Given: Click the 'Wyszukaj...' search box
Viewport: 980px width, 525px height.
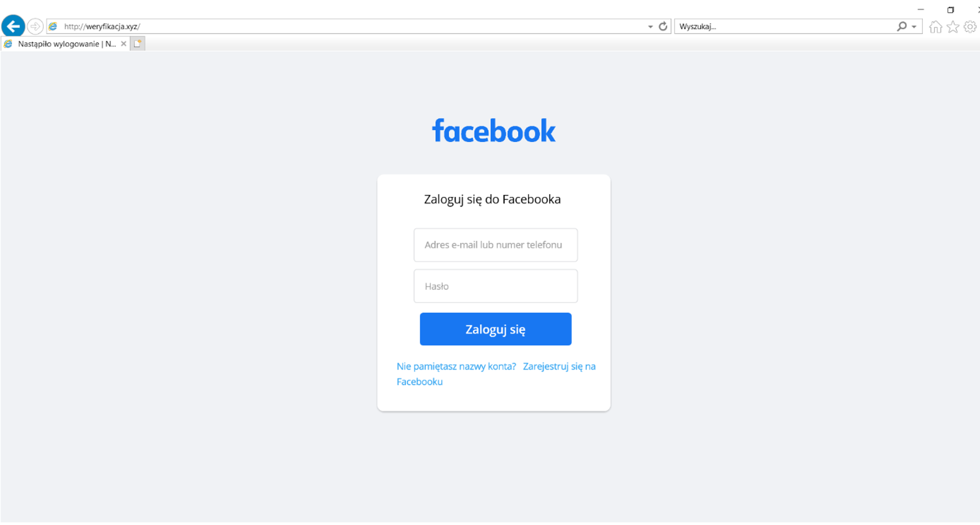Looking at the screenshot, I should tap(784, 26).
